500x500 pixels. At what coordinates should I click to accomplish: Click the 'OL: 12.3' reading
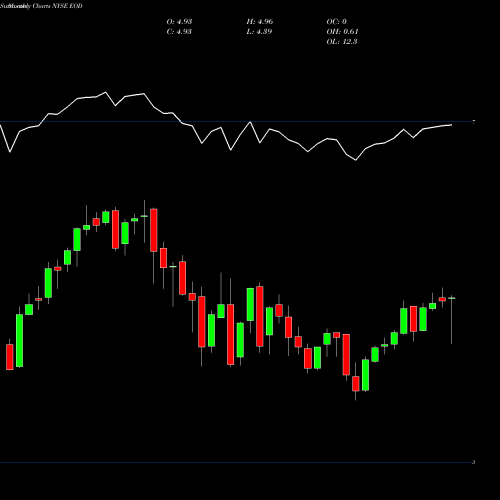coord(342,41)
